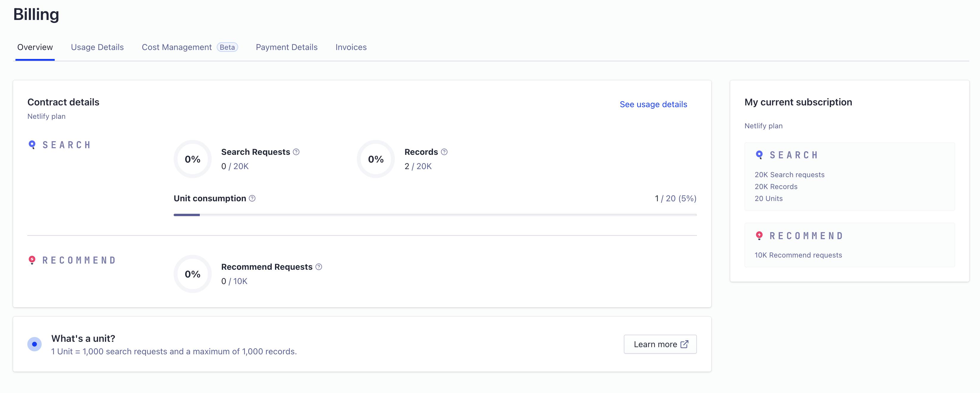Switch to the Usage Details tab
Viewport: 980px width, 393px height.
[x=98, y=46]
